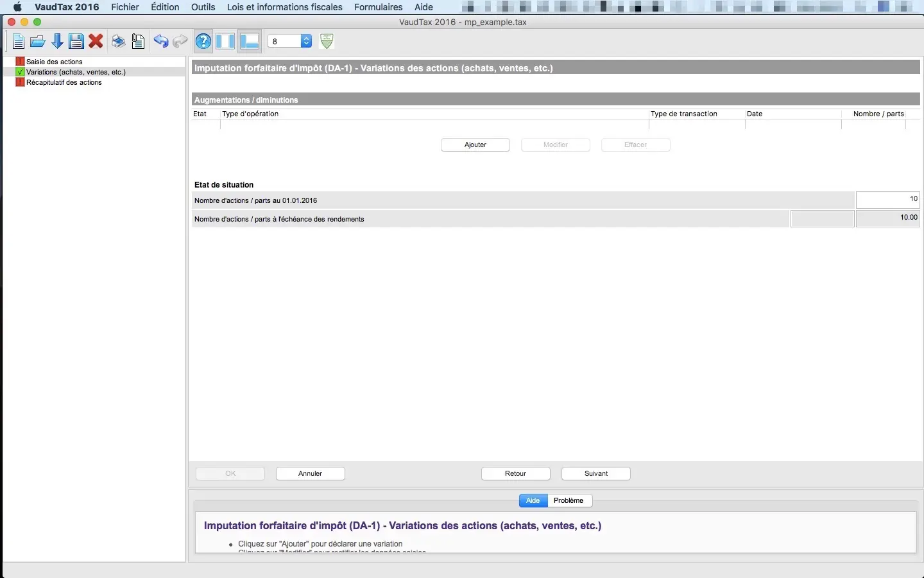Screen dimensions: 924x578
Task: Print with the printer toolbar icon
Action: [x=118, y=42]
